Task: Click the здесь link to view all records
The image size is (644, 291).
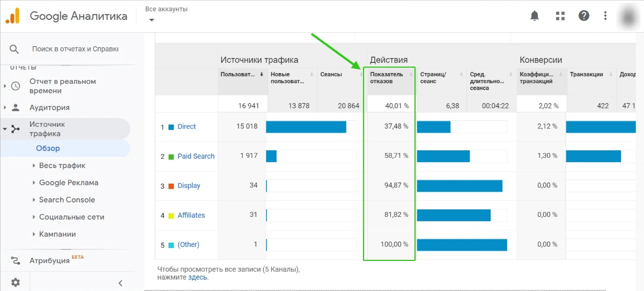Action: click(x=198, y=278)
